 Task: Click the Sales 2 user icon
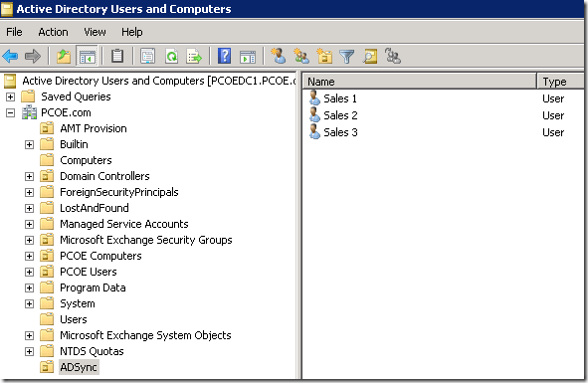coord(314,114)
